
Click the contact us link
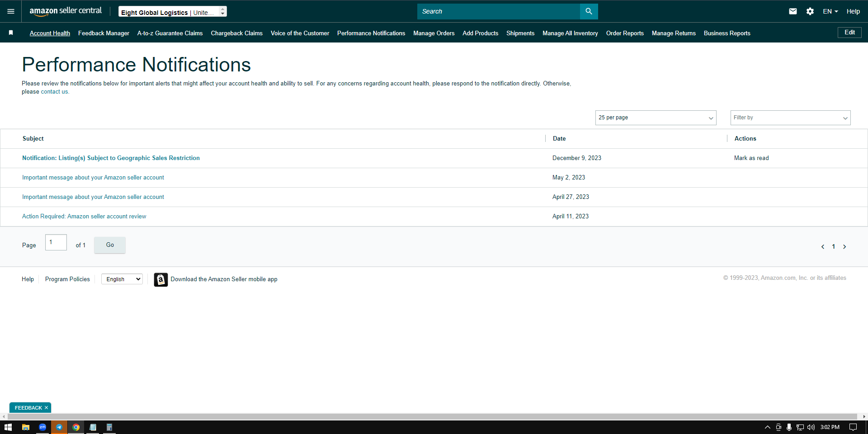(x=55, y=92)
